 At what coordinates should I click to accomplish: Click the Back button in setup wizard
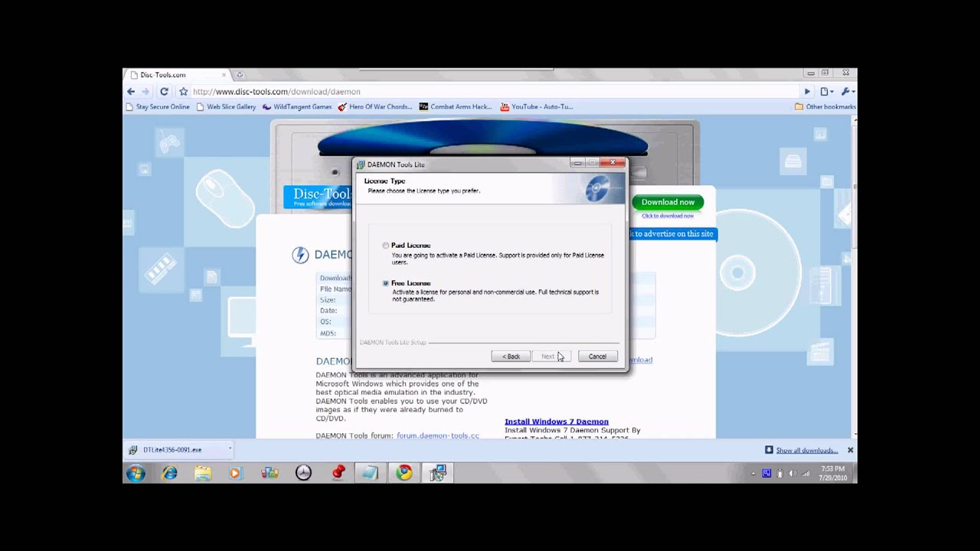(x=511, y=357)
